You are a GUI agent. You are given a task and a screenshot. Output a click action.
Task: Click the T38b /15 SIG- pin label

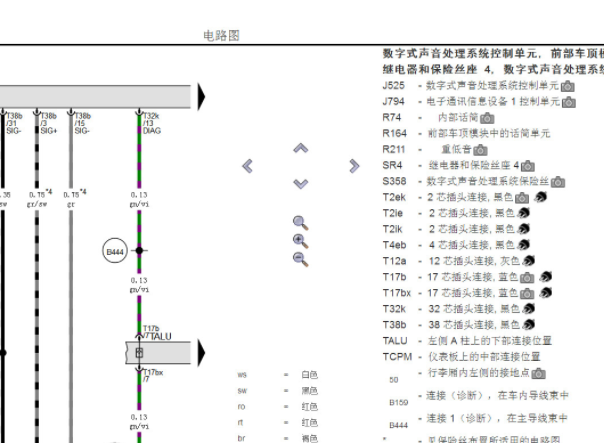point(82,123)
